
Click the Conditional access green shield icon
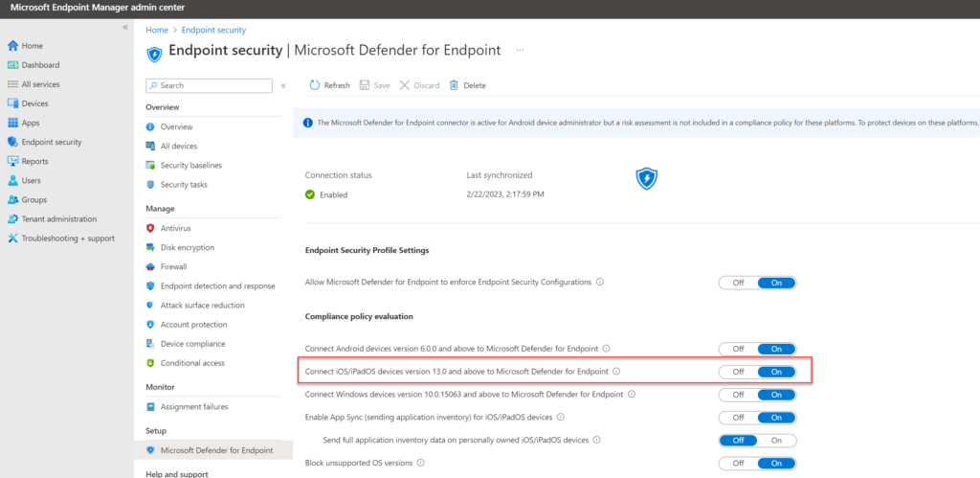[150, 363]
